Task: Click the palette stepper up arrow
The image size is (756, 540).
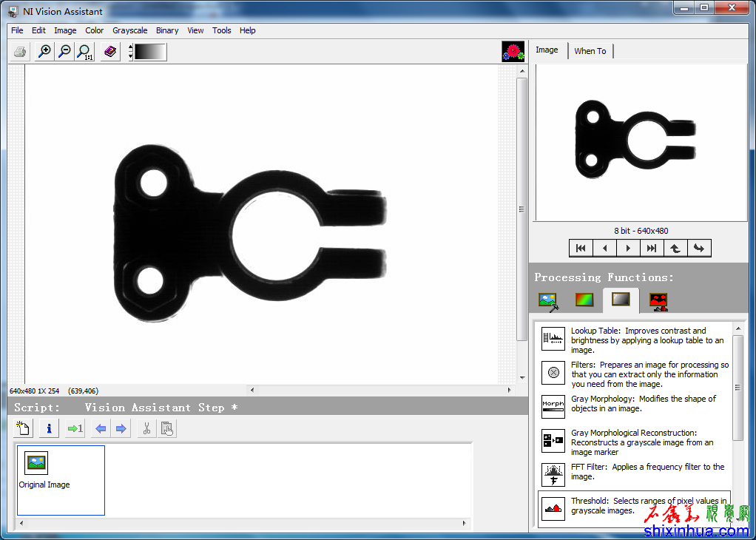Action: pyautogui.click(x=131, y=47)
